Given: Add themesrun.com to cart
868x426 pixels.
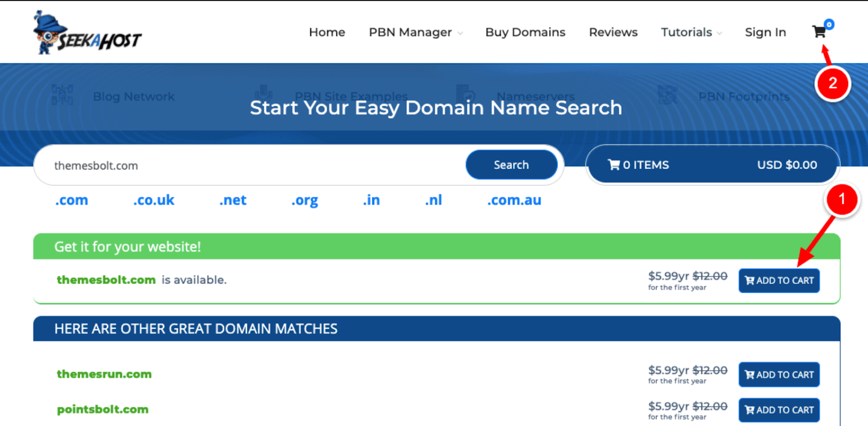Looking at the screenshot, I should click(779, 375).
